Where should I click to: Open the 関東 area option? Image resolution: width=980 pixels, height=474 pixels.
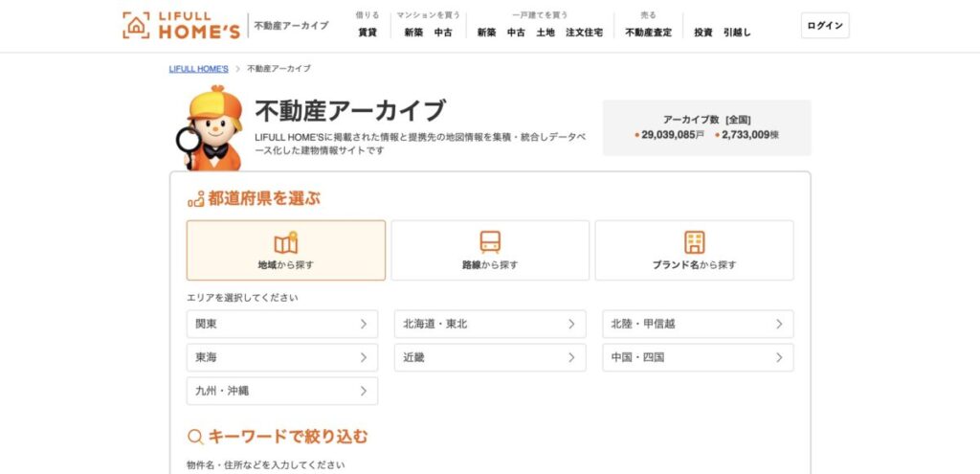pos(282,324)
